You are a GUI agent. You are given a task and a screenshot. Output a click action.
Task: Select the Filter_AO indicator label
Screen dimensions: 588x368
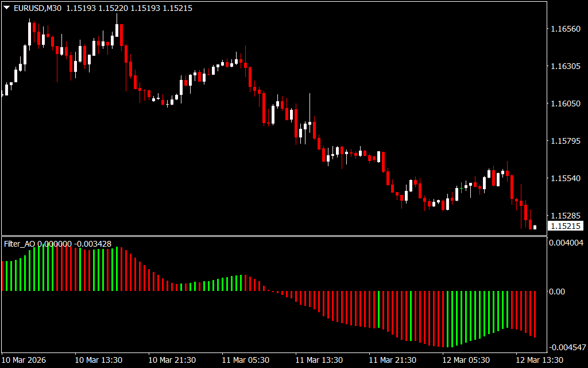click(x=20, y=244)
